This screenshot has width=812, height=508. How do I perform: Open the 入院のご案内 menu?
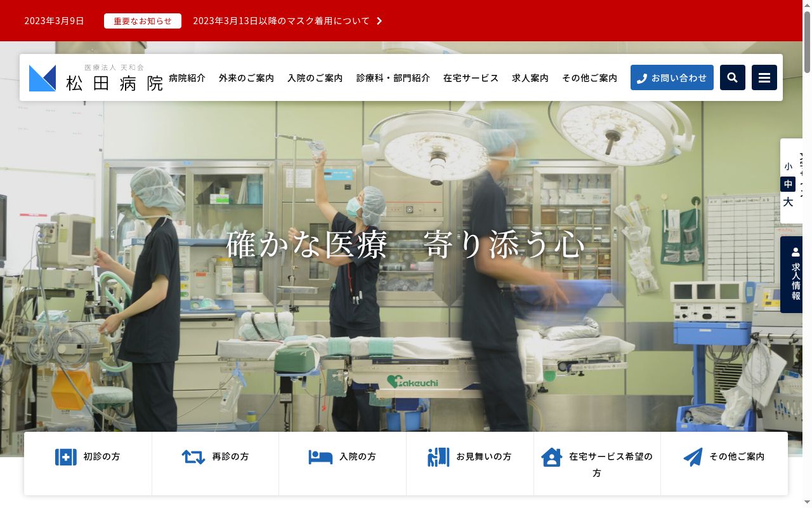pyautogui.click(x=315, y=77)
